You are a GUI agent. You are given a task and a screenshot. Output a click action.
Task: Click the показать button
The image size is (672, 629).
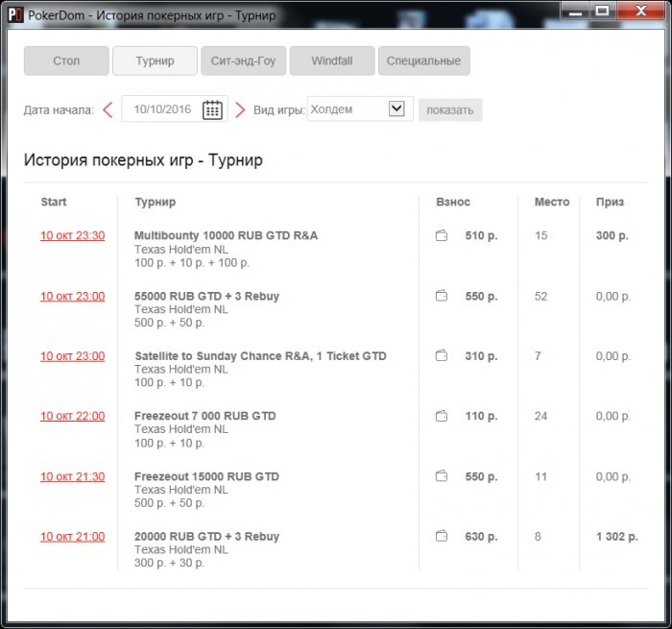pos(450,110)
